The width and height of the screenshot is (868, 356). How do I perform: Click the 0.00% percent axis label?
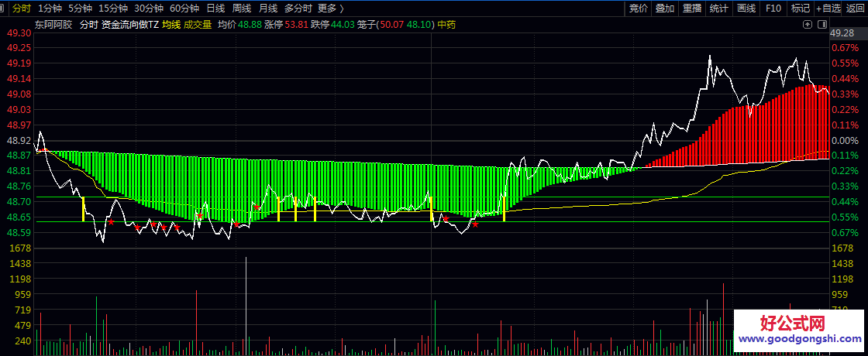844,140
